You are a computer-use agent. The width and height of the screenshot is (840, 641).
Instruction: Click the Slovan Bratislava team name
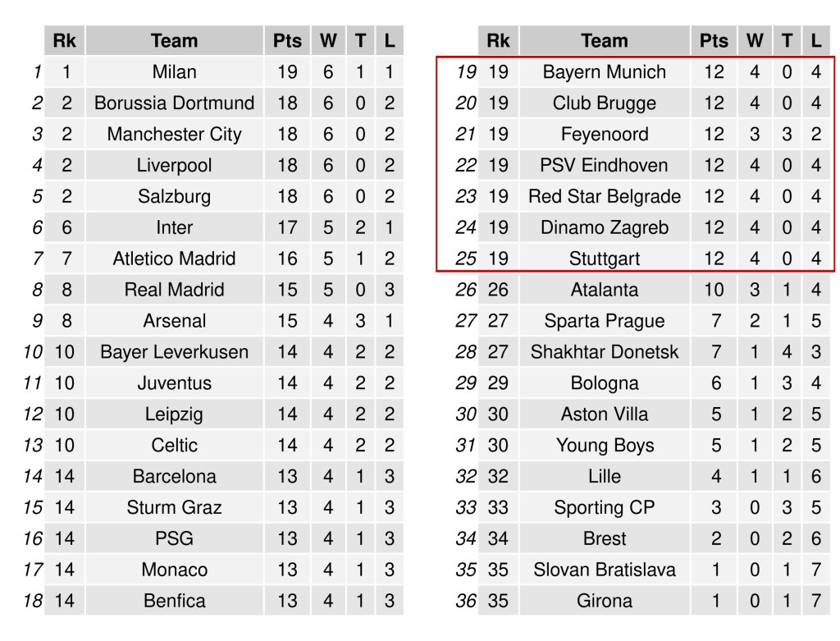point(605,570)
